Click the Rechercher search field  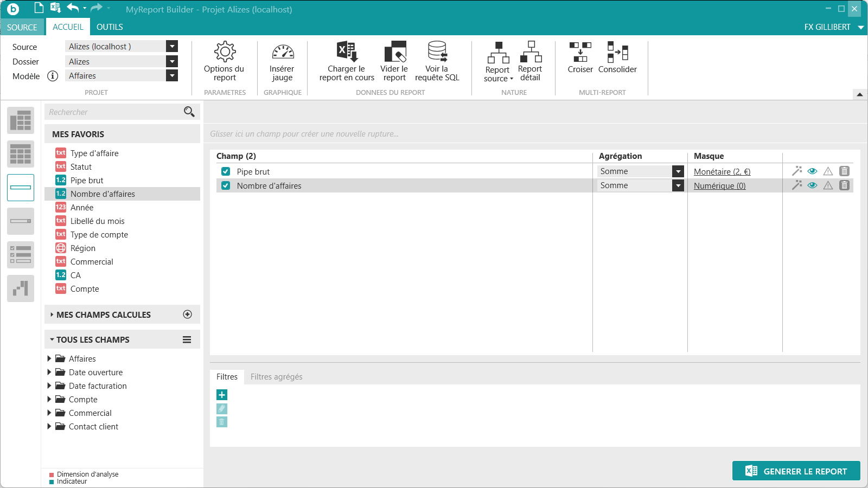point(114,112)
